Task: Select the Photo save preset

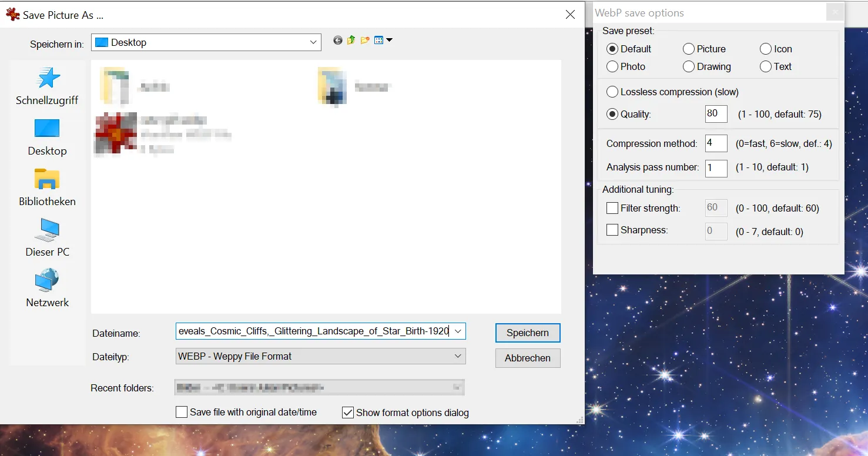Action: tap(612, 66)
